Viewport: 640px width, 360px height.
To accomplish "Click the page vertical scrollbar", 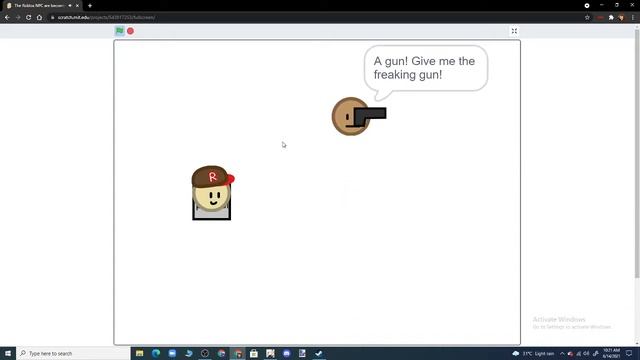I will [637, 153].
